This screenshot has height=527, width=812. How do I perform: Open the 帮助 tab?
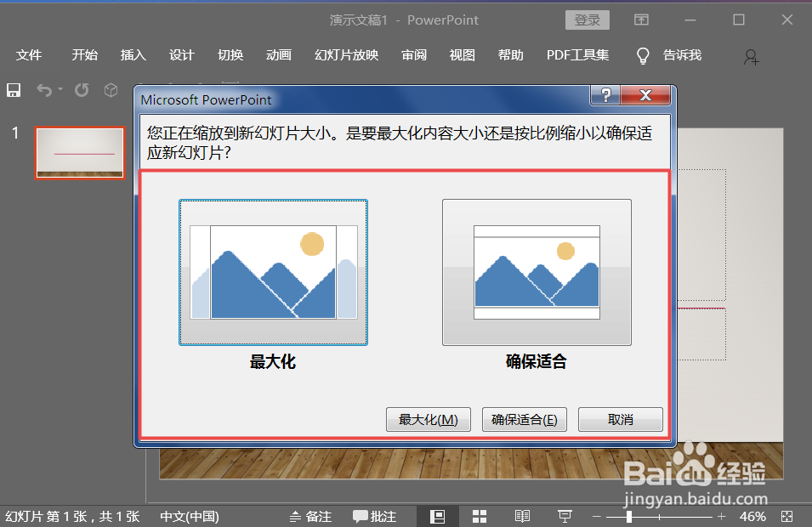click(x=511, y=55)
